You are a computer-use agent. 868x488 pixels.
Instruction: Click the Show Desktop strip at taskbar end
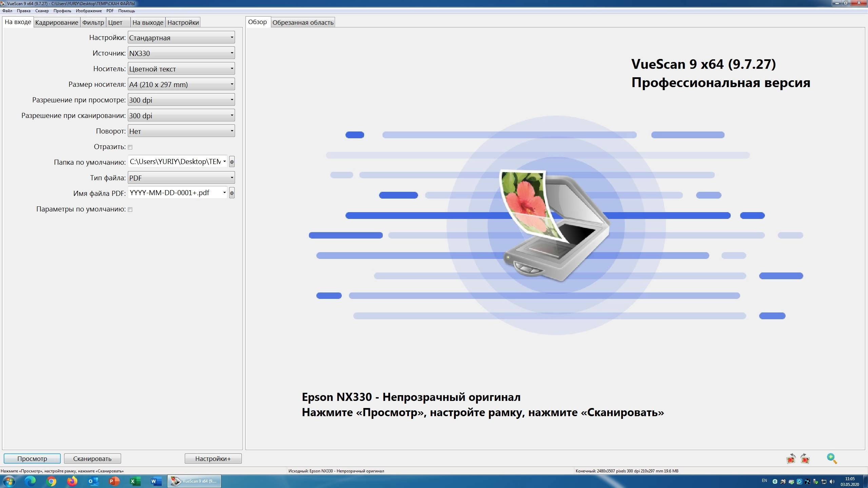point(865,482)
